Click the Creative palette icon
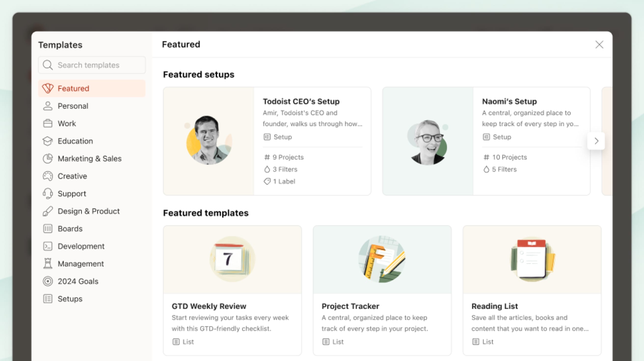Screen dimensions: 644x361 [x=48, y=176]
